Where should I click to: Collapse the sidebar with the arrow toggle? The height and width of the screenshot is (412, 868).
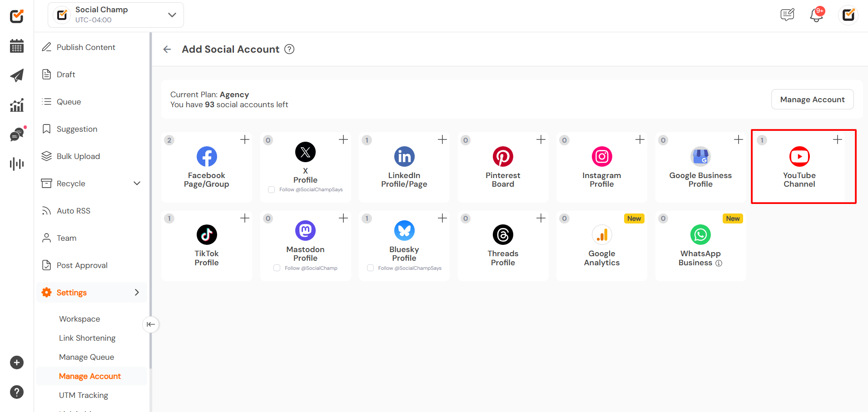click(x=151, y=324)
